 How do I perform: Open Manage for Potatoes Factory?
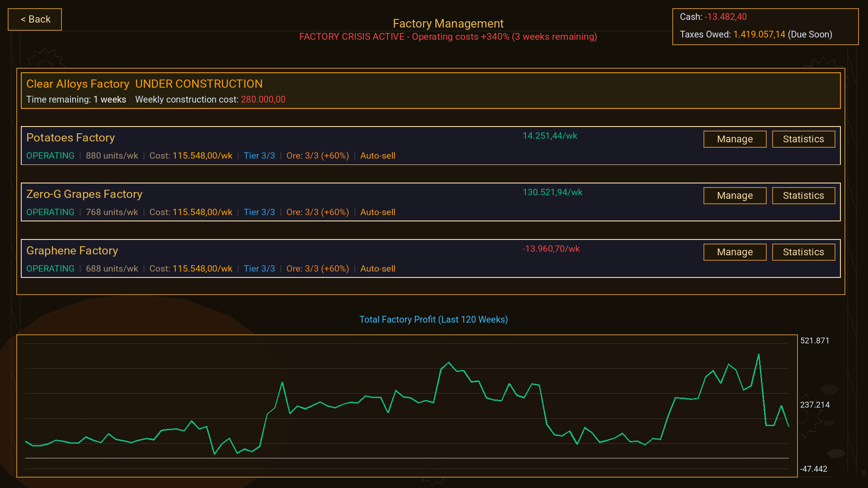pos(735,139)
